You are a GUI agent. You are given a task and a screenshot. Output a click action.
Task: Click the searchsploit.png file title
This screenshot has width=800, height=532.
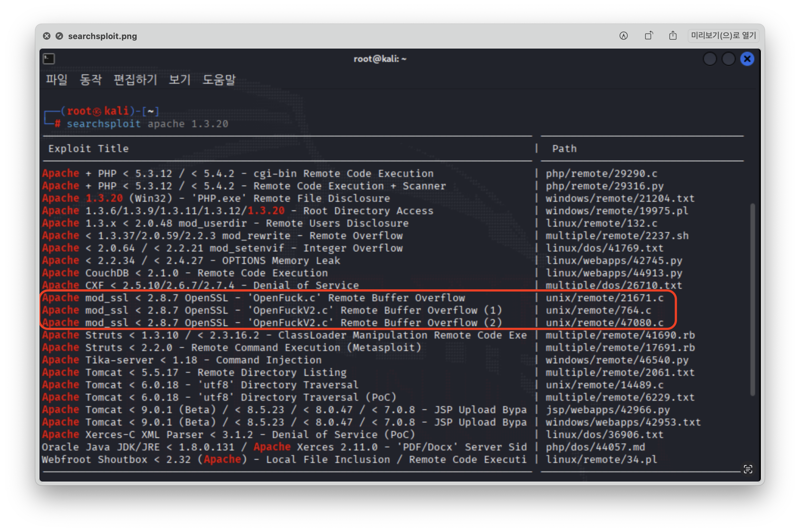click(x=102, y=36)
